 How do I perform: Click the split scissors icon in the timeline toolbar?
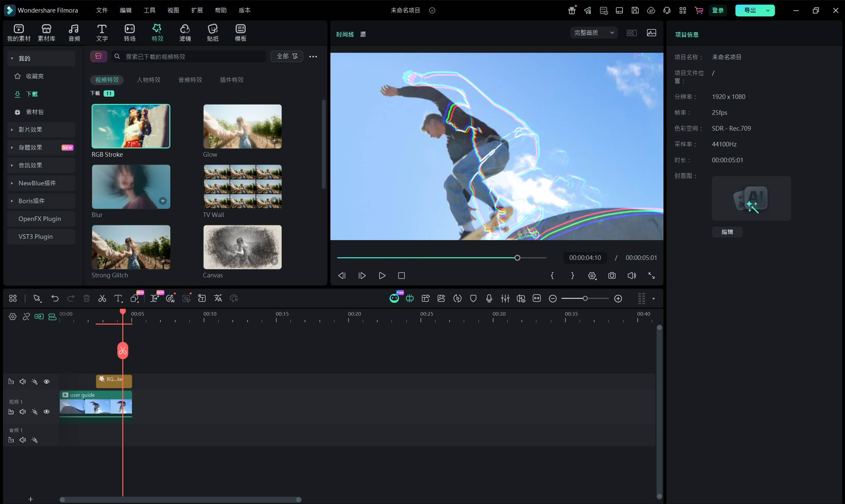[x=102, y=299]
